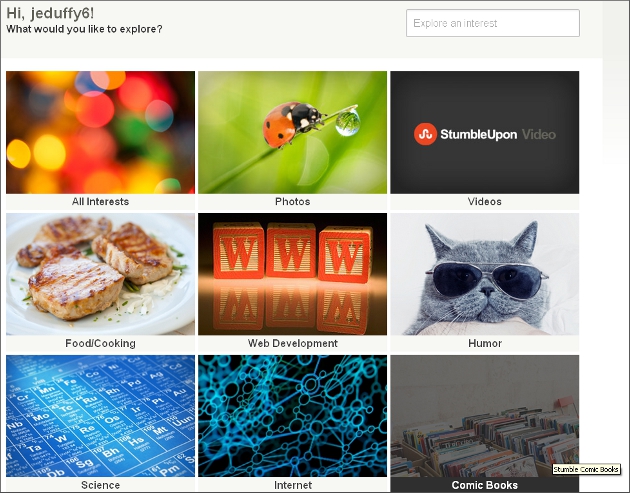Screen dimensions: 630x493
Task: Select the blue network Internet image
Action: (292, 416)
